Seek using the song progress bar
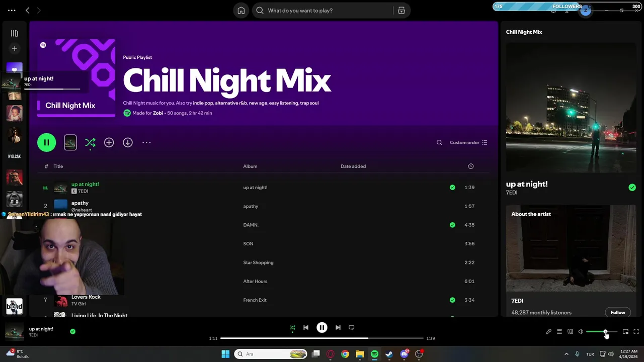This screenshot has width=644, height=362. click(x=322, y=338)
